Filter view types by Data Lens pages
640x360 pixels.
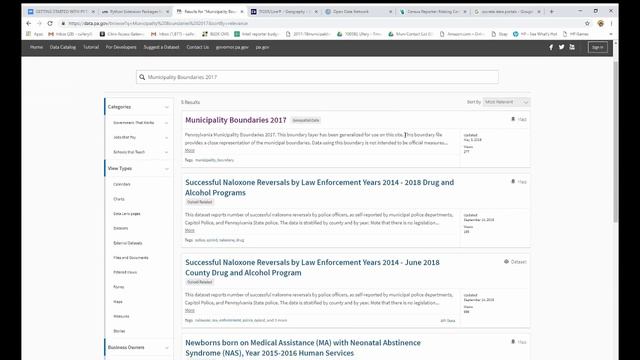pos(127,214)
